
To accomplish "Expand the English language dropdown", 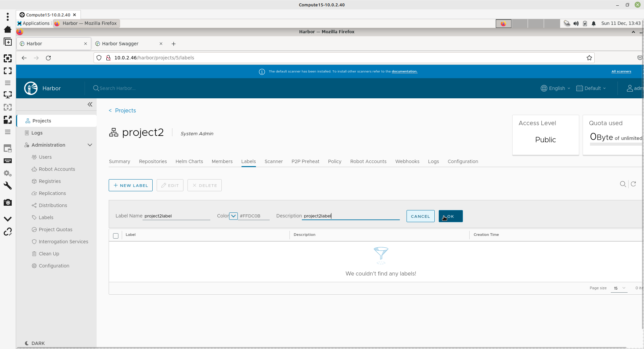I will pyautogui.click(x=555, y=88).
